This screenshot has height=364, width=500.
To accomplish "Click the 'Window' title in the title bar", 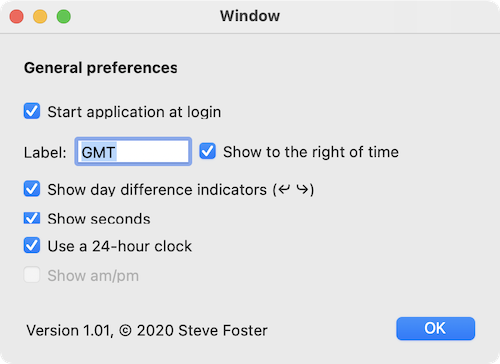I will 250,16.
